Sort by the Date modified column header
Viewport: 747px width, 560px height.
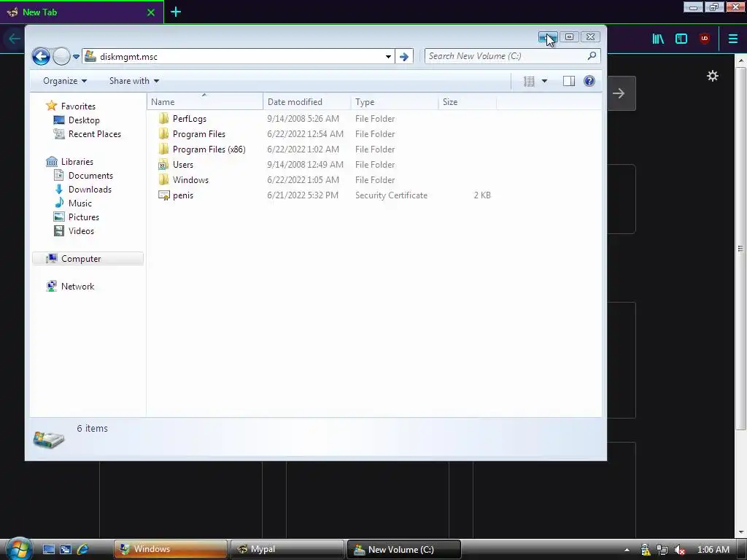[307, 102]
